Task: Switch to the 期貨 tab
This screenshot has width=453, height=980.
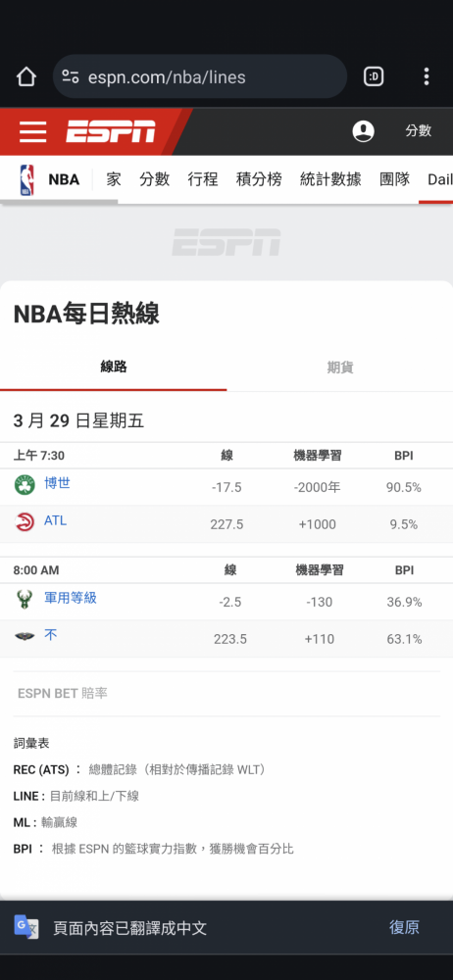Action: click(x=339, y=367)
